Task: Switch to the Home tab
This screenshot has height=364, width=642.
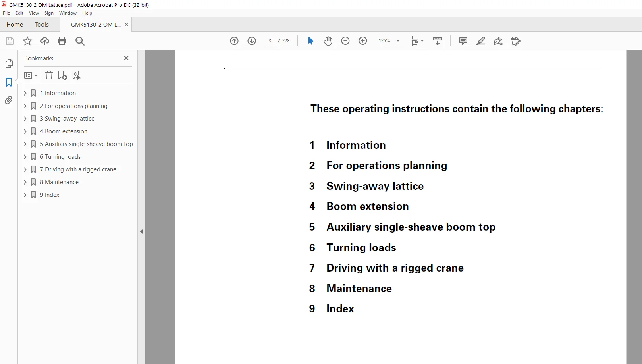Action: pyautogui.click(x=15, y=25)
